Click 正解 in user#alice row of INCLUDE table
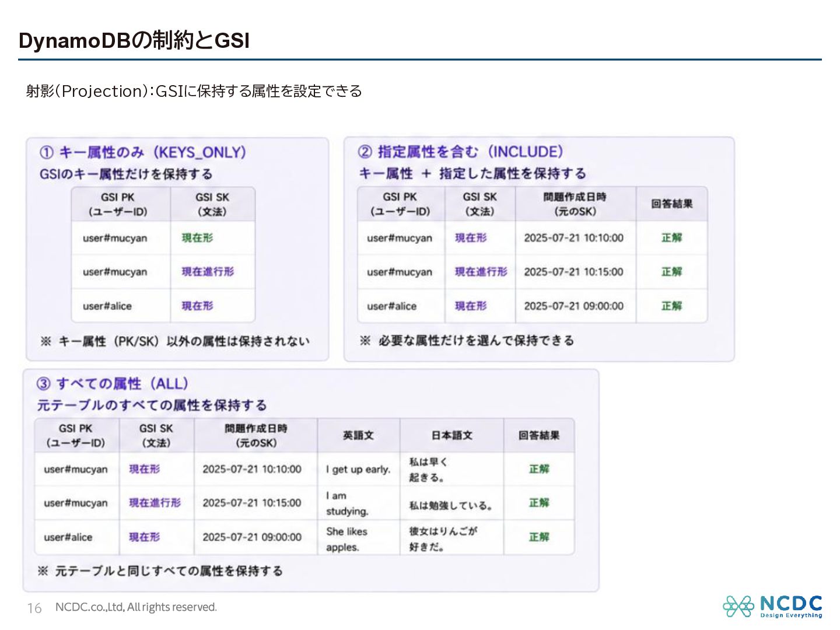This screenshot has height=630, width=840. (671, 306)
